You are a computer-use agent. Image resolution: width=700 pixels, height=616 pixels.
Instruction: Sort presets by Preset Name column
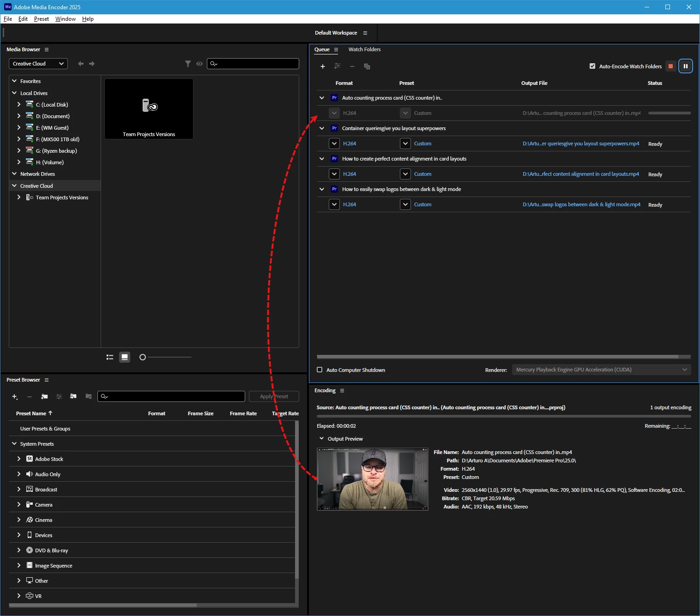34,413
